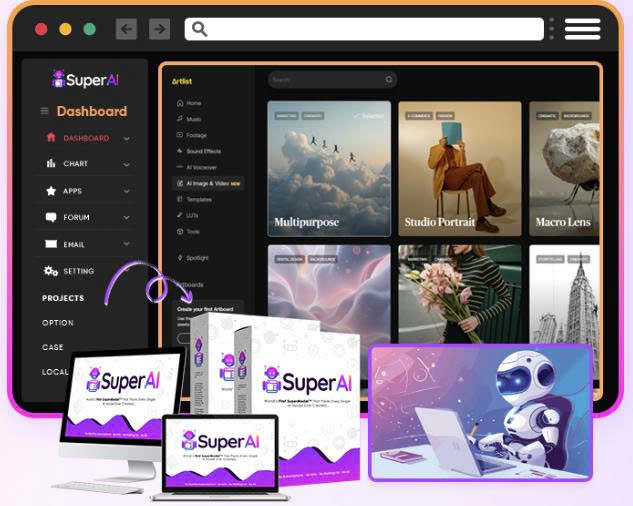Open the CASE menu item
Image resolution: width=633 pixels, height=506 pixels.
coord(52,347)
